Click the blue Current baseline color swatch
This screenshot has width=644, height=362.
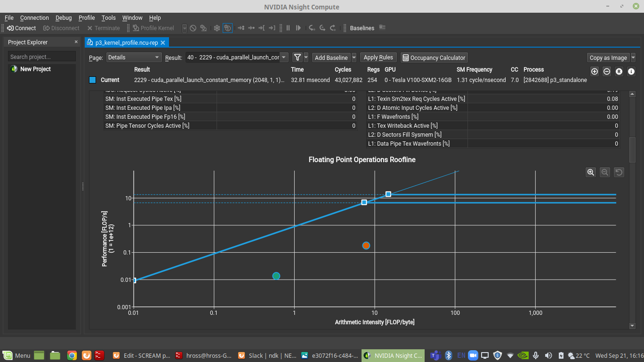click(x=92, y=80)
